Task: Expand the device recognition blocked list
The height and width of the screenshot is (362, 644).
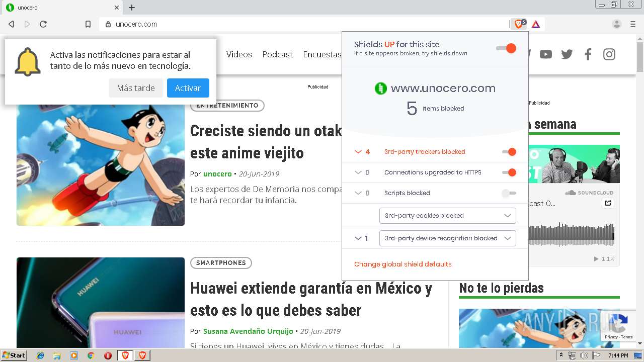Action: [x=358, y=238]
